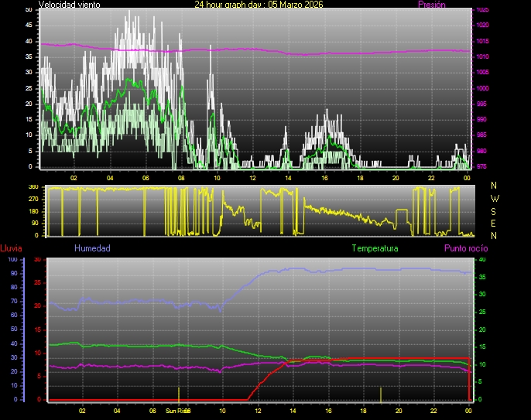Click hour 12 under the wind speed chart

[252, 178]
